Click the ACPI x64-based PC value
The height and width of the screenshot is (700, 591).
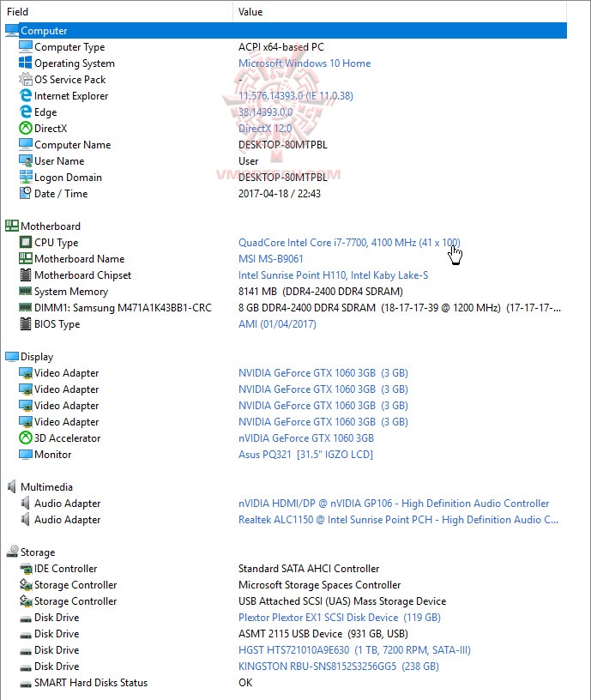281,47
